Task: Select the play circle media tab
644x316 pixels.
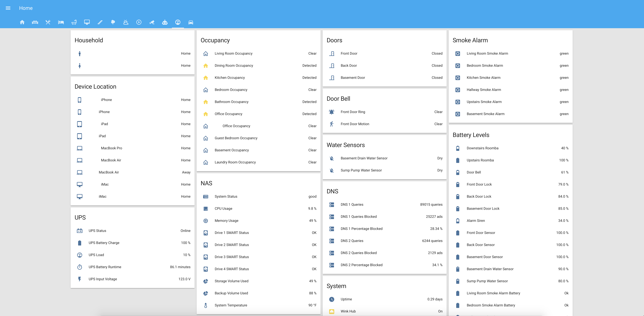Action: pos(139,22)
